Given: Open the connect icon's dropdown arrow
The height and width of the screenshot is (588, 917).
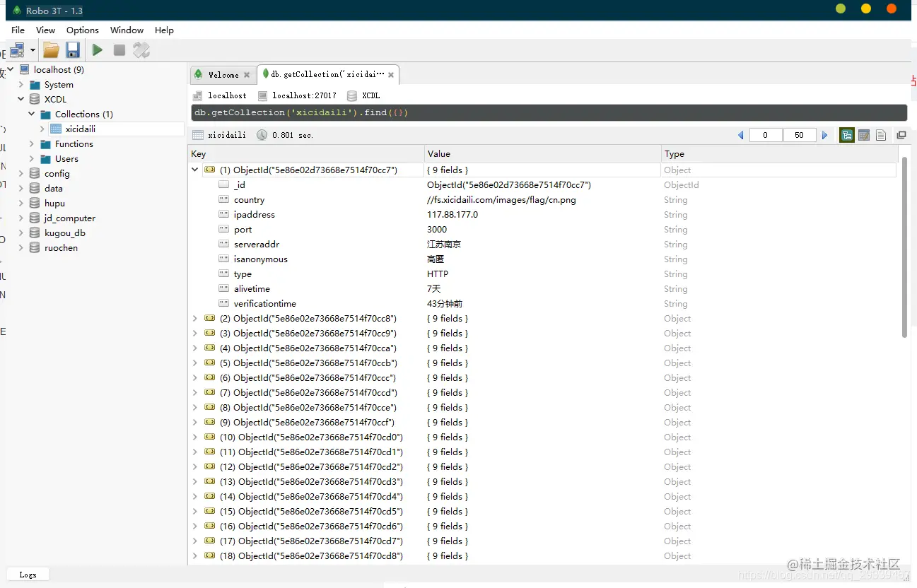Looking at the screenshot, I should point(33,50).
